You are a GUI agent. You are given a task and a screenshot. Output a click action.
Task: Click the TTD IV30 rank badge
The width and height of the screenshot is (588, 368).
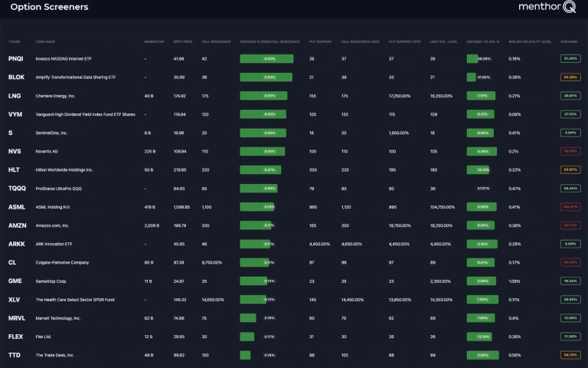pyautogui.click(x=570, y=355)
